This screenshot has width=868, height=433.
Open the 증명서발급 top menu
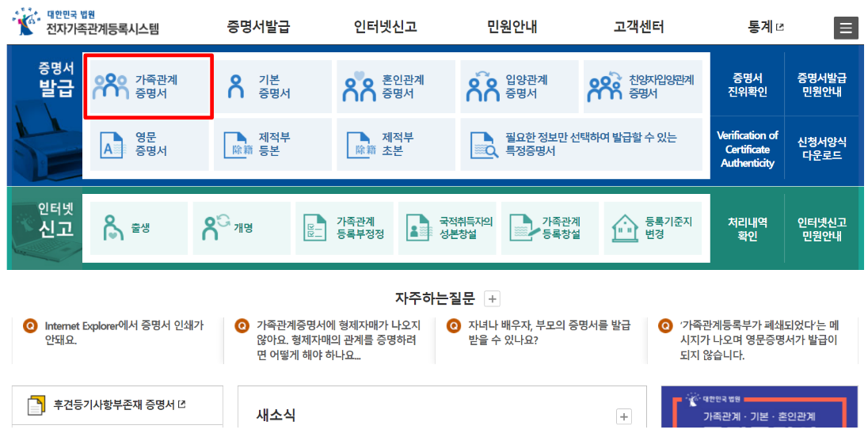tap(258, 27)
